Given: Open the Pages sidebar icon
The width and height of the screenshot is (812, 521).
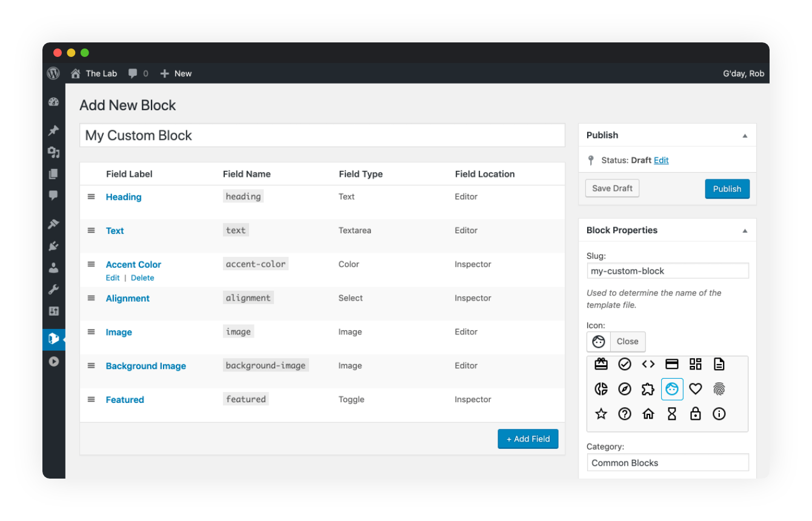Looking at the screenshot, I should tap(53, 174).
